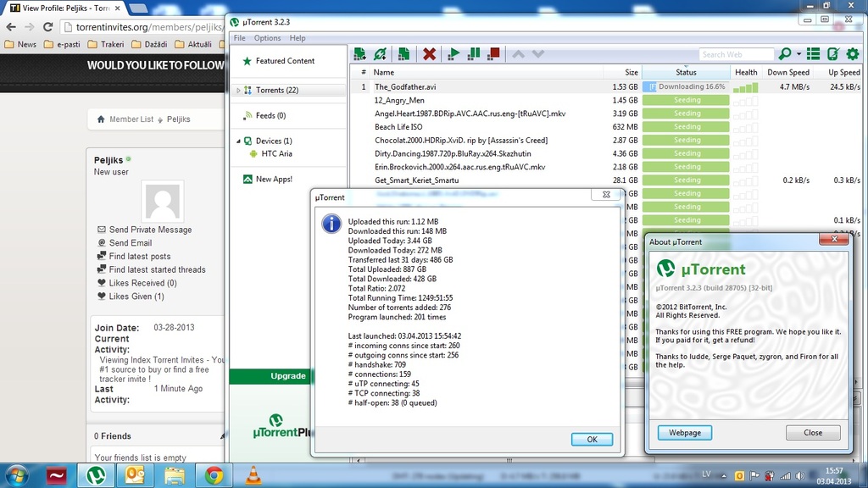Image resolution: width=868 pixels, height=488 pixels.
Task: Open Preferences via the gear icon
Action: coord(852,54)
